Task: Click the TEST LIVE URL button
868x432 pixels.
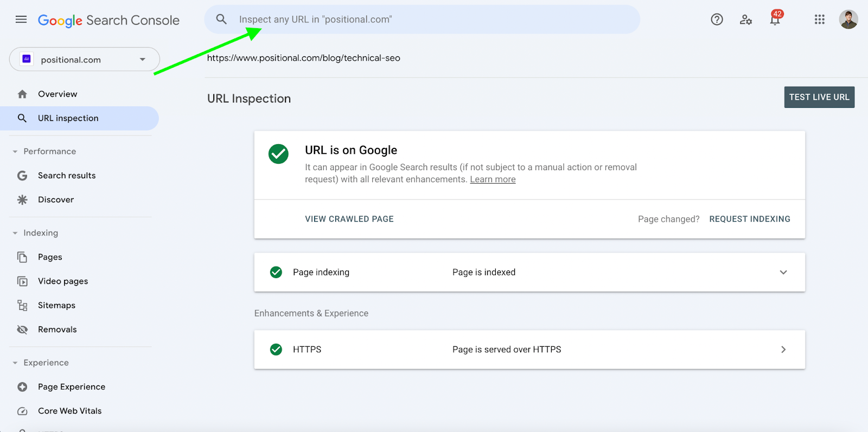Action: point(819,97)
